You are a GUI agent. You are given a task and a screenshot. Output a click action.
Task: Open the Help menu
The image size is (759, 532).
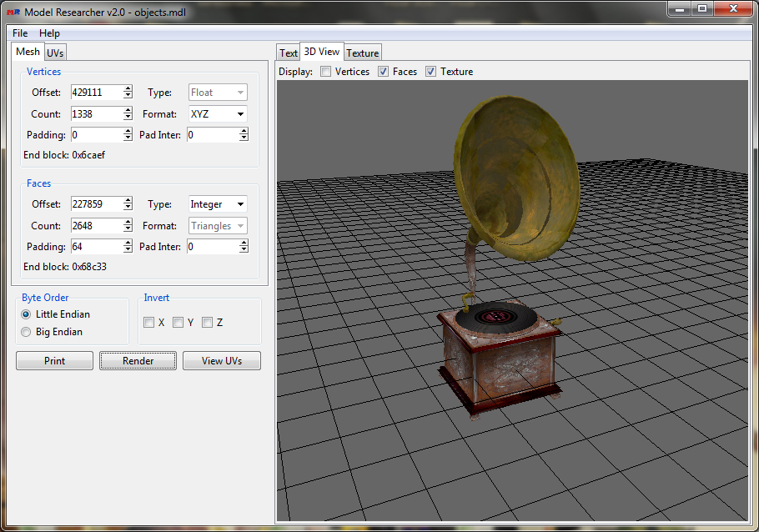50,33
